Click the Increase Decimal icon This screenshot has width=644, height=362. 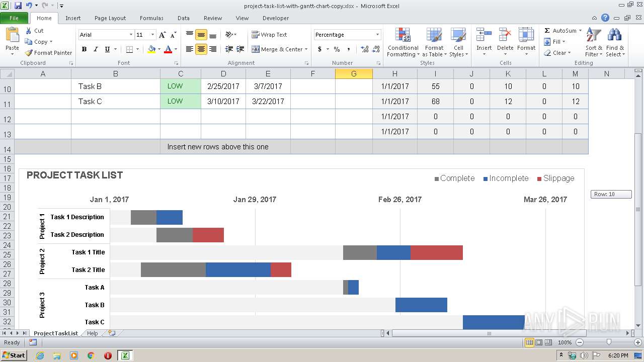point(365,49)
